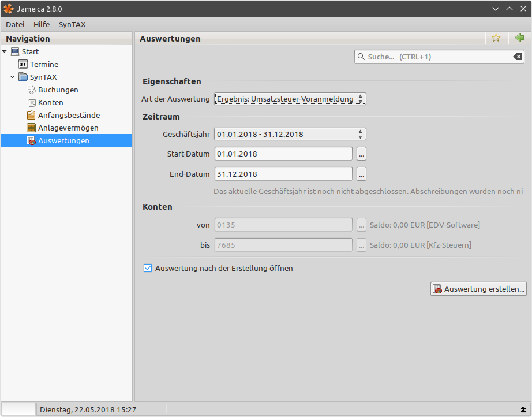Image resolution: width=532 pixels, height=417 pixels.
Task: Click the date text Dienstag, 22.05.2018 15:27
Action: [x=88, y=409]
